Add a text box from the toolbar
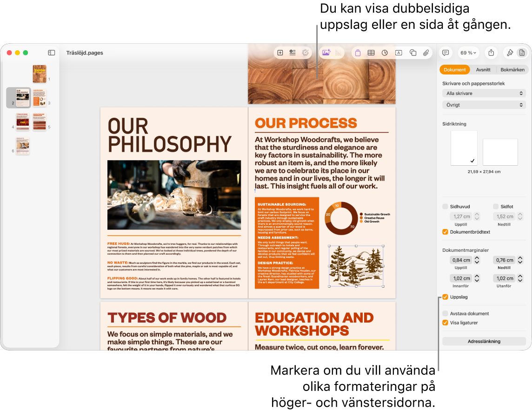The width and height of the screenshot is (532, 411). (x=399, y=53)
